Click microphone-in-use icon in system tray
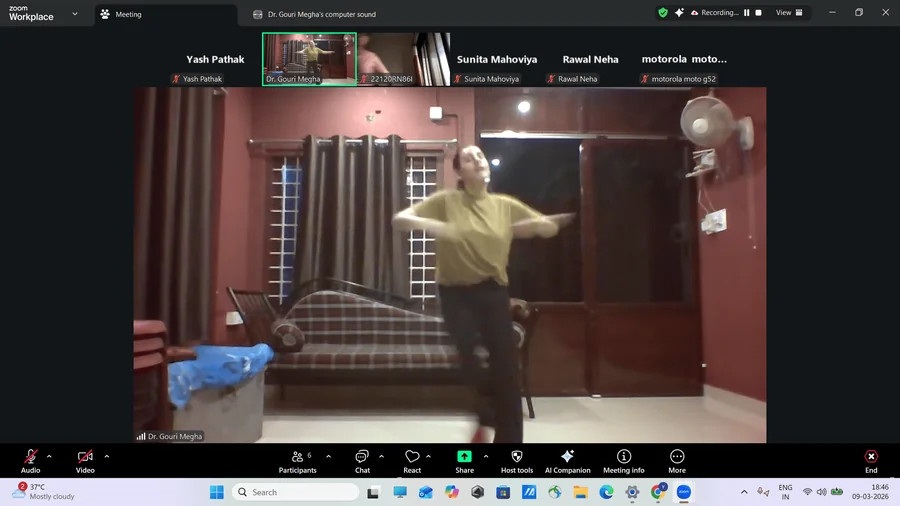900x506 pixels. pyautogui.click(x=763, y=492)
